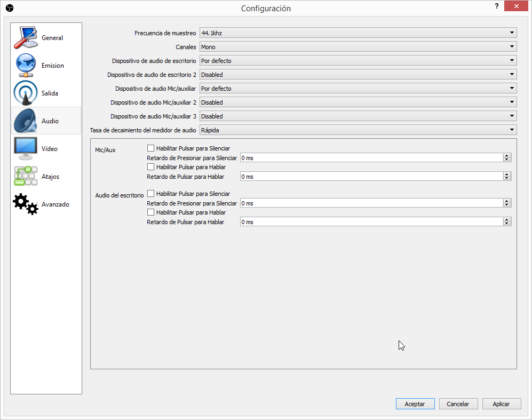Viewport: 532px width, 420px height.
Task: Decrease escritorio Retardo de Pulsar para Hablar value
Action: [507, 224]
